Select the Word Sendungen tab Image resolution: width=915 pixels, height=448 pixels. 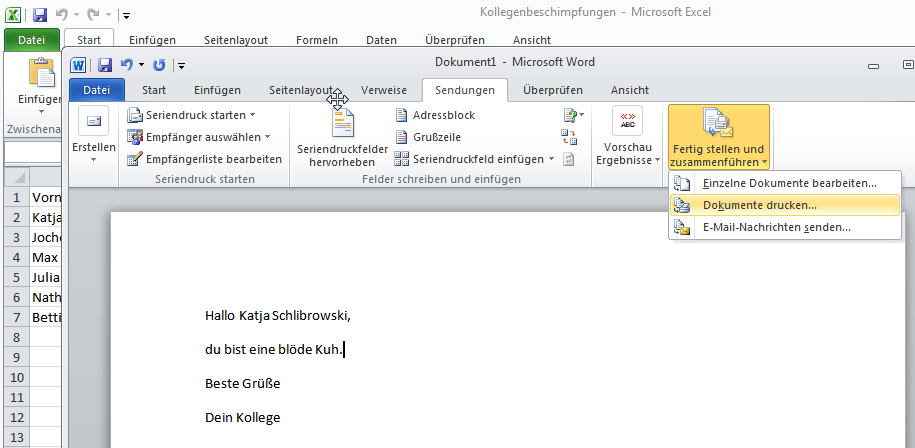pos(465,90)
